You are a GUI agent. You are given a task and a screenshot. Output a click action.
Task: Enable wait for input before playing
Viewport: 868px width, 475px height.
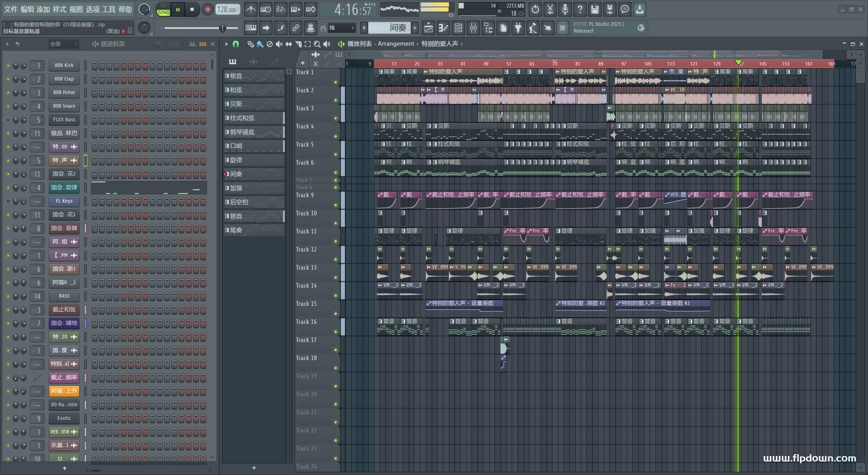265,9
